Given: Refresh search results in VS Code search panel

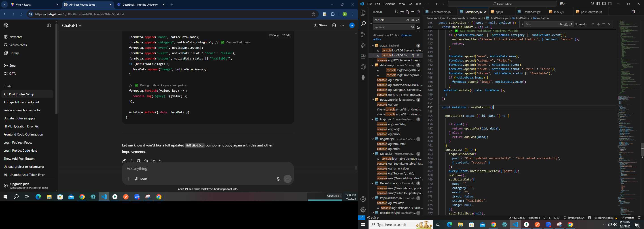Looking at the screenshot, I should 396,12.
